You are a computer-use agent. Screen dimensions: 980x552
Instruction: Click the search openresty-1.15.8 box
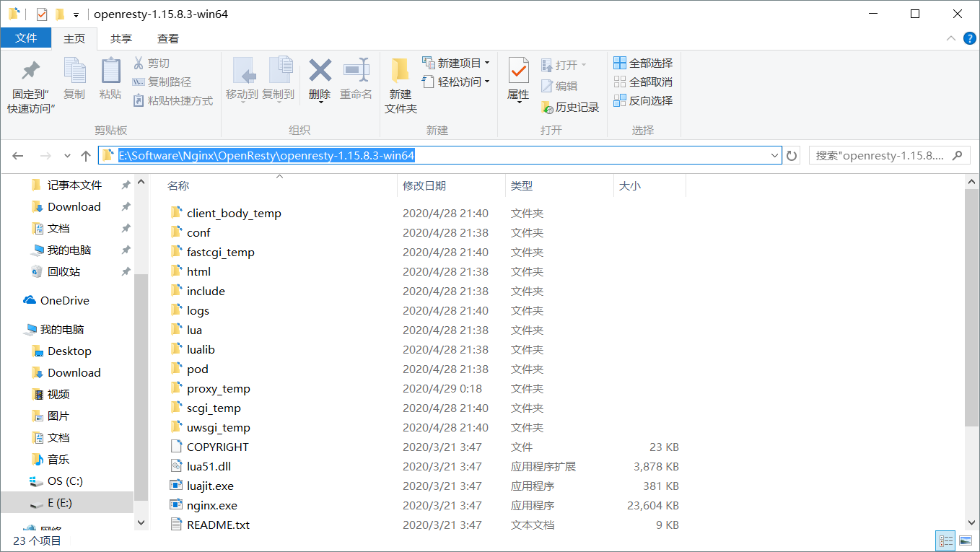[x=888, y=155]
